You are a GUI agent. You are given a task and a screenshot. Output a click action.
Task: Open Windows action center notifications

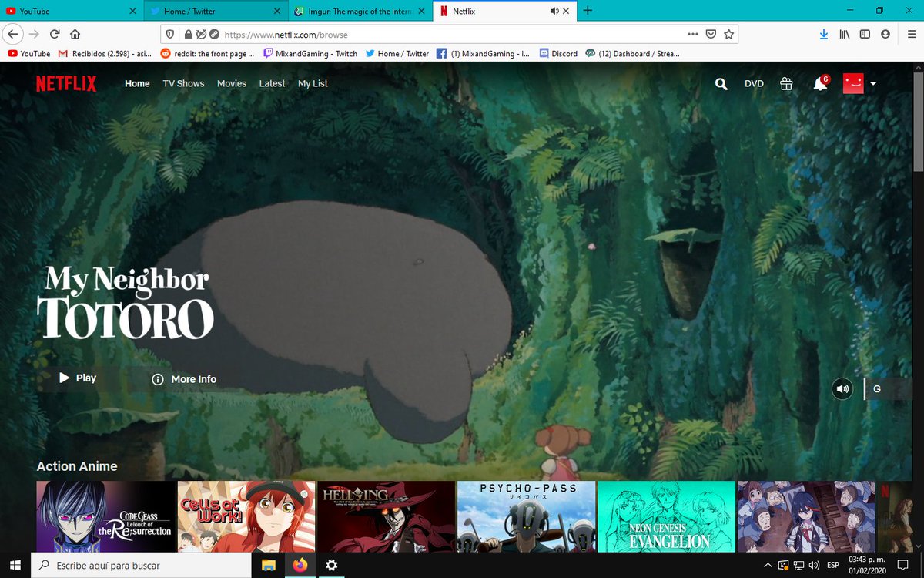pos(903,566)
